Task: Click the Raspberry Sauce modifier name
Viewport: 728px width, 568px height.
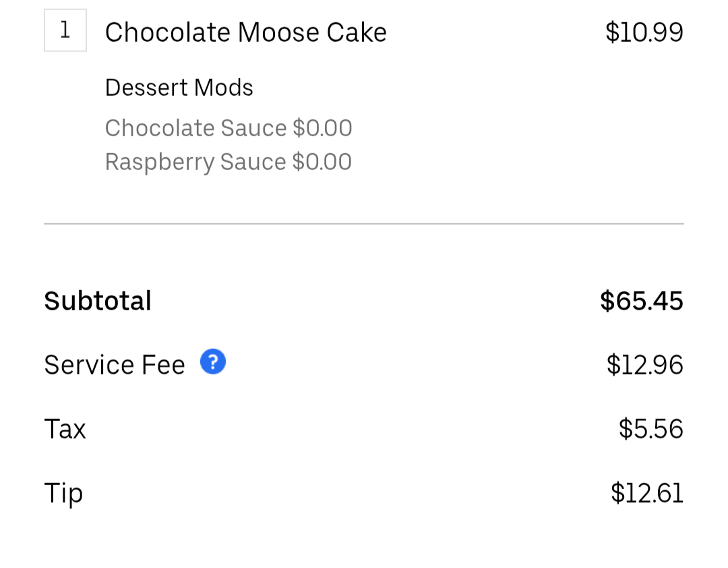Action: coord(195,162)
